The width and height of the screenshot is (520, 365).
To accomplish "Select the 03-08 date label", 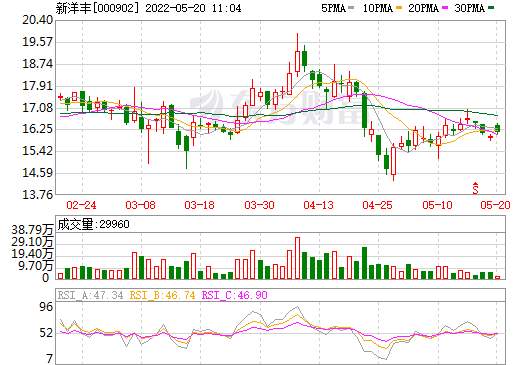I will click(x=140, y=205).
